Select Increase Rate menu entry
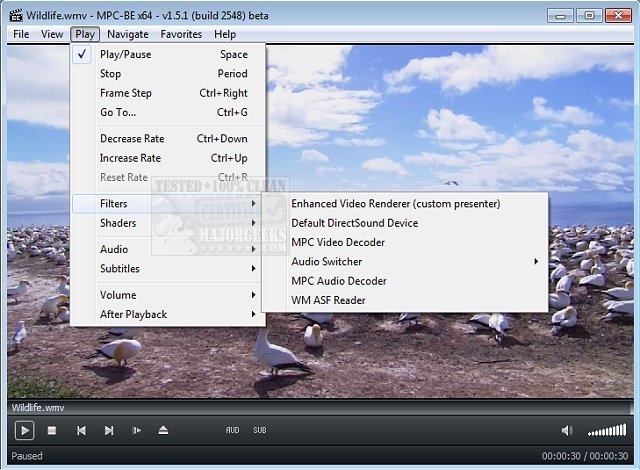The height and width of the screenshot is (470, 640). click(168, 158)
